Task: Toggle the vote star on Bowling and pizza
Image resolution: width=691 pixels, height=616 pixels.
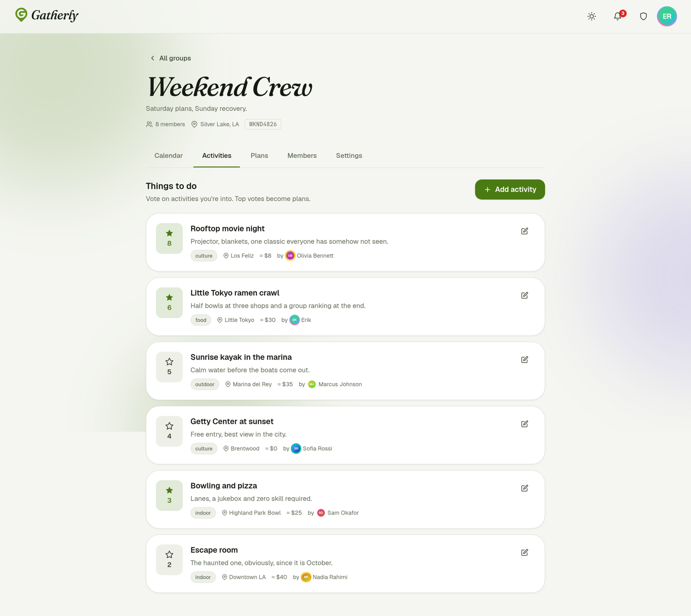Action: pos(169,496)
